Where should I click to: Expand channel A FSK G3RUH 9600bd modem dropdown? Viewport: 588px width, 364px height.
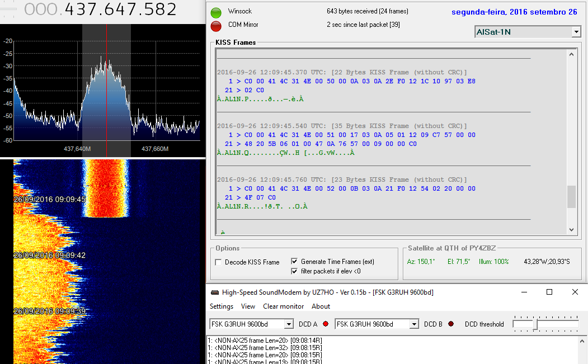(x=289, y=324)
